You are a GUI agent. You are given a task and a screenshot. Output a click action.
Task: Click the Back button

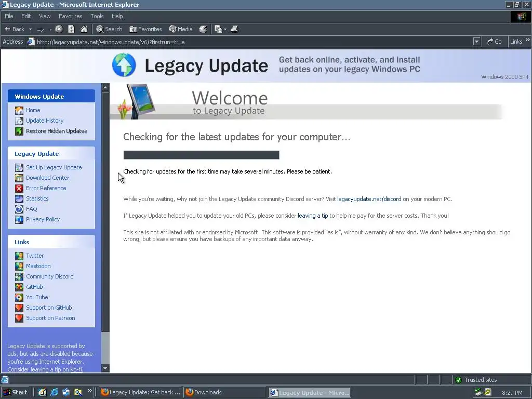pyautogui.click(x=15, y=29)
